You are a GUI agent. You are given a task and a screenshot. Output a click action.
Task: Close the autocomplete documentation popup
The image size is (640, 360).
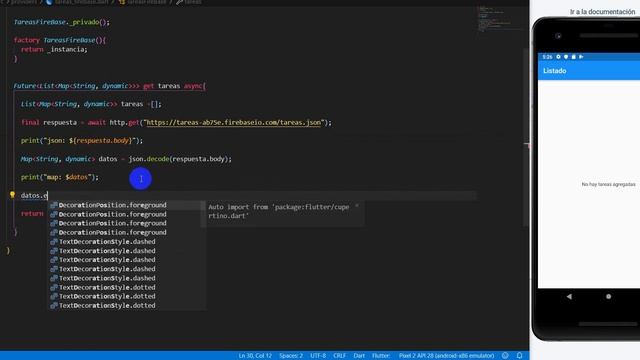pyautogui.click(x=357, y=207)
